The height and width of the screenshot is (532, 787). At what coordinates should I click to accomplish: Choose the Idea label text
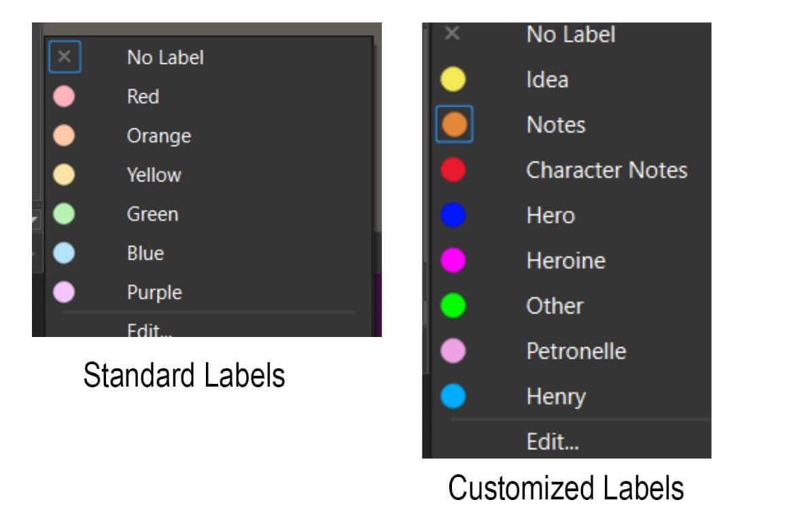[546, 79]
